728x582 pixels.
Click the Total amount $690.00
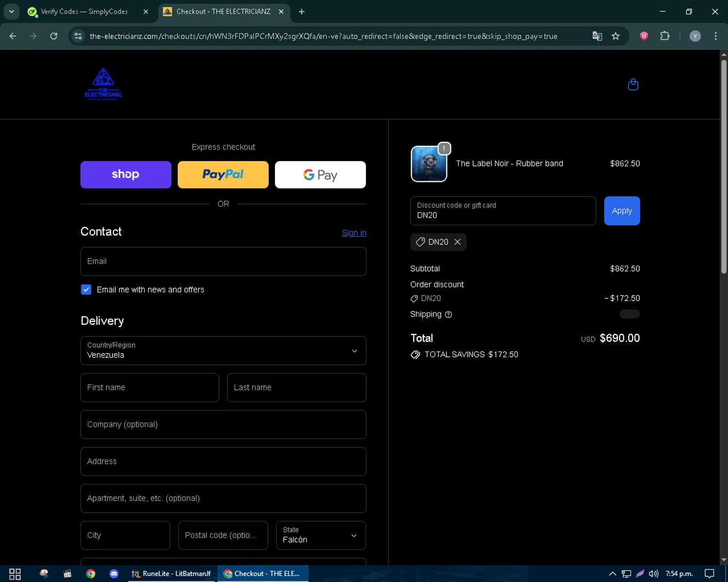pyautogui.click(x=619, y=338)
